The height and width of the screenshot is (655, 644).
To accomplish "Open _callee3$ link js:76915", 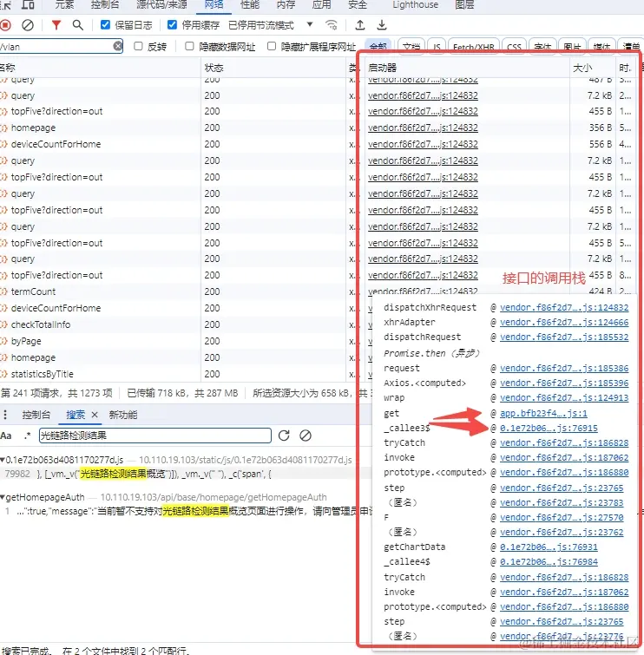I will click(549, 428).
